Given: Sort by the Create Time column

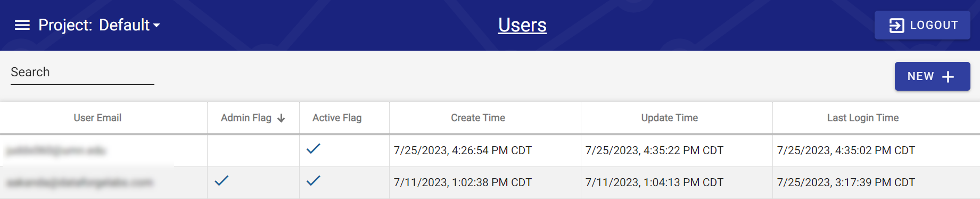Looking at the screenshot, I should point(478,118).
